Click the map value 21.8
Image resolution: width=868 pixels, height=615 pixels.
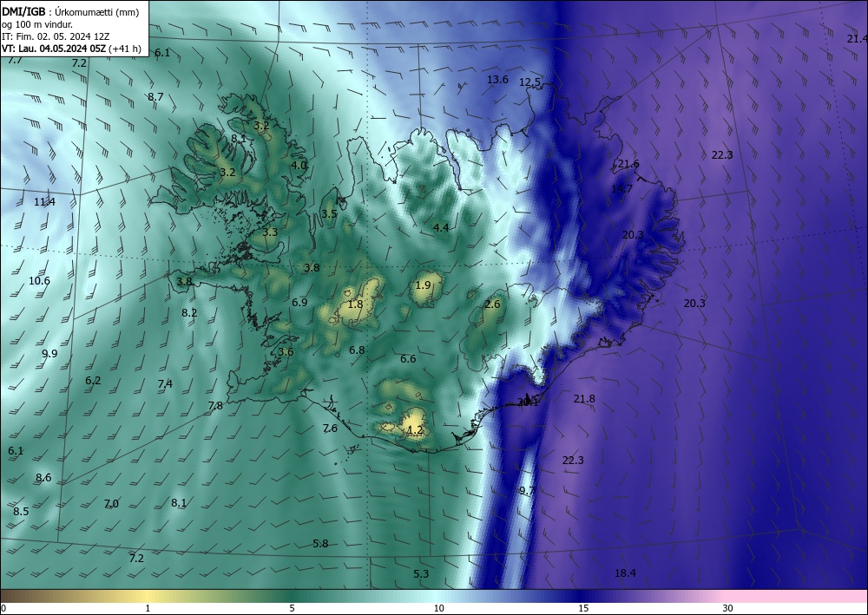pos(584,399)
